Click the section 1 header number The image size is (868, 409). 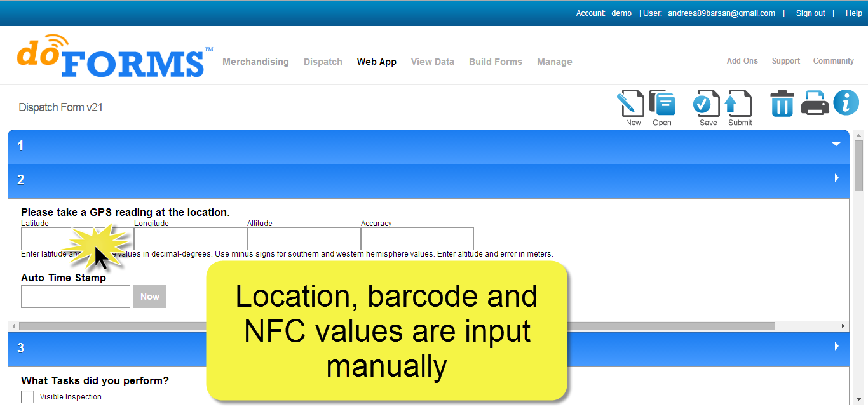[x=20, y=145]
